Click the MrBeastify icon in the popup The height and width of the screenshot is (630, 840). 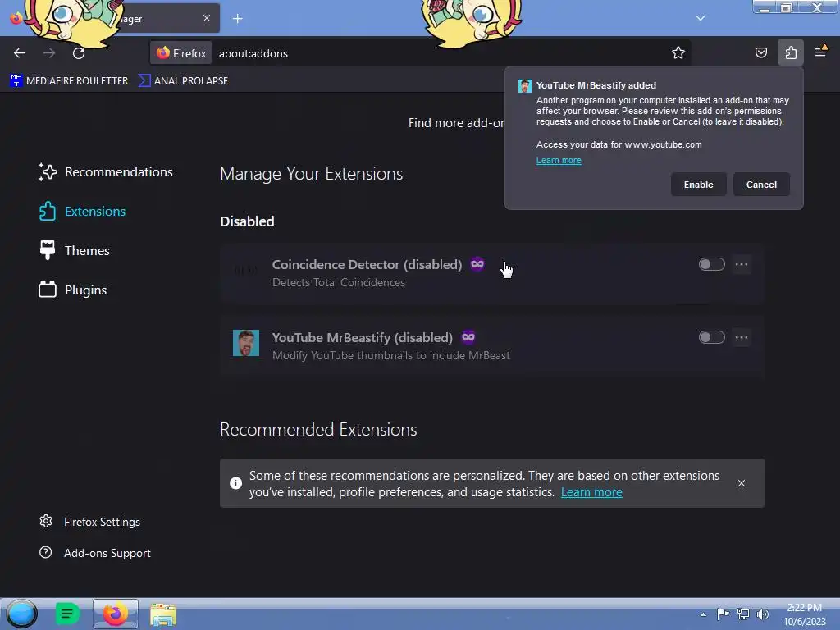(x=525, y=85)
